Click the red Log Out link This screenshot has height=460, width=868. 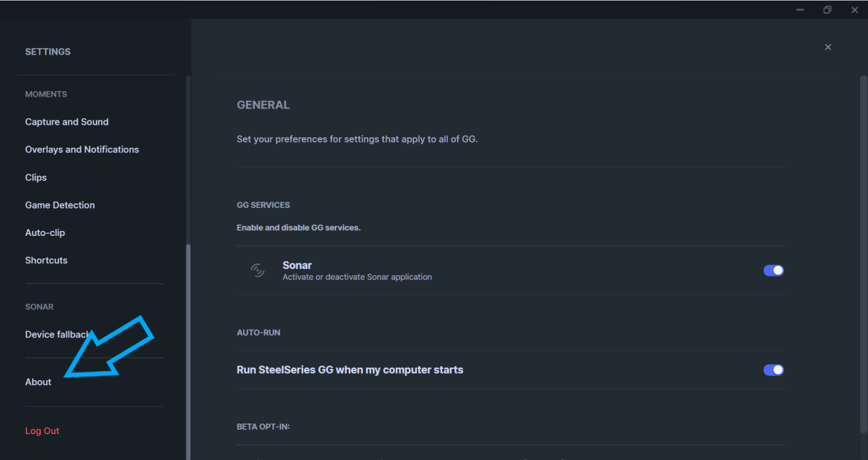[42, 431]
